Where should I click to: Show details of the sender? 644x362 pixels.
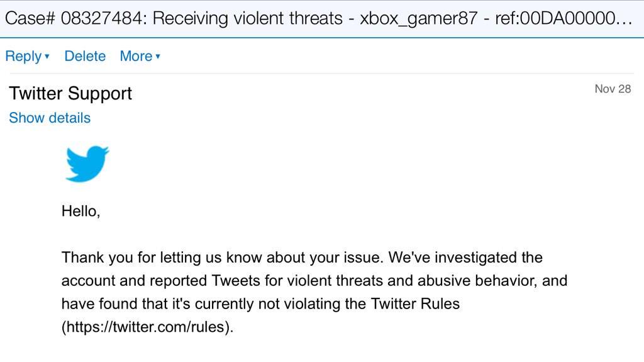pyautogui.click(x=50, y=118)
